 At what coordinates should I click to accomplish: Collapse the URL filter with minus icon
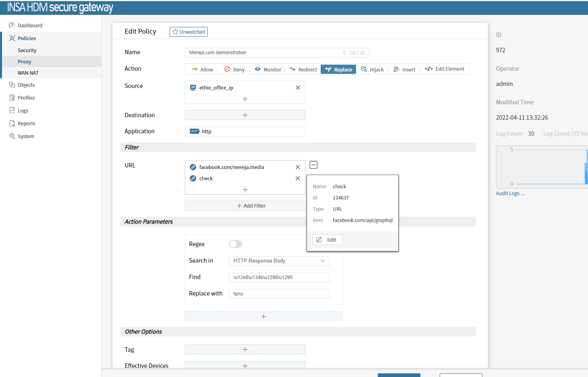pos(313,165)
